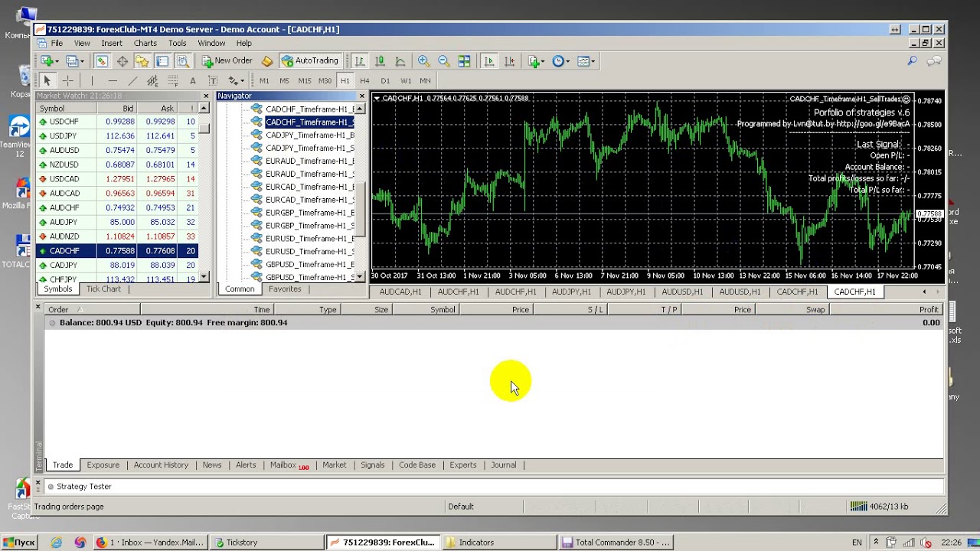Click the New Order button
The height and width of the screenshot is (551, 980).
(227, 61)
